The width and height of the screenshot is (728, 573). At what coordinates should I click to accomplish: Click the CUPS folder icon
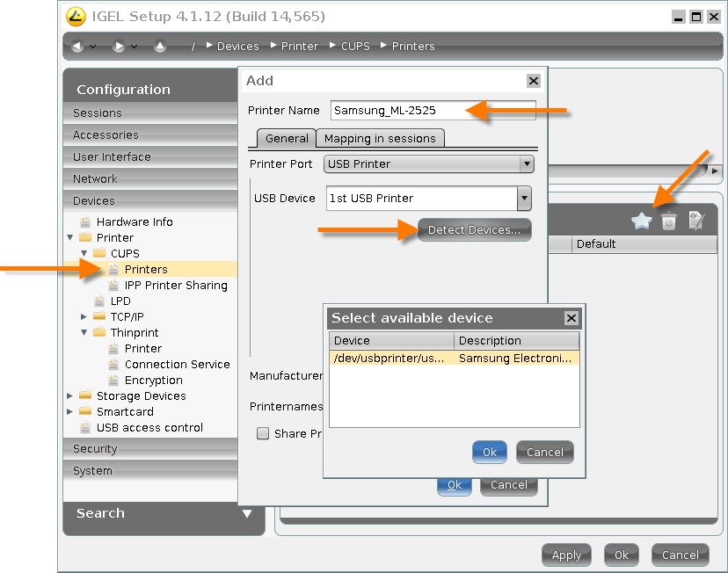pos(99,253)
